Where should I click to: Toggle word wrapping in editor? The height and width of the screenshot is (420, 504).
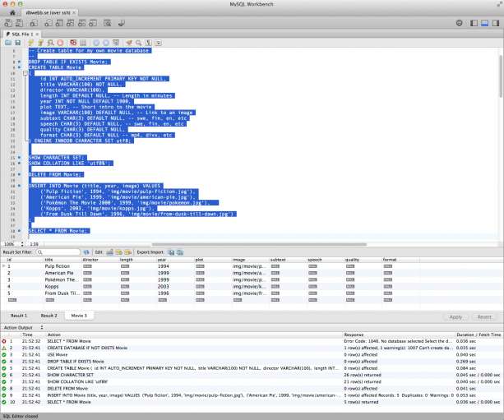[158, 43]
